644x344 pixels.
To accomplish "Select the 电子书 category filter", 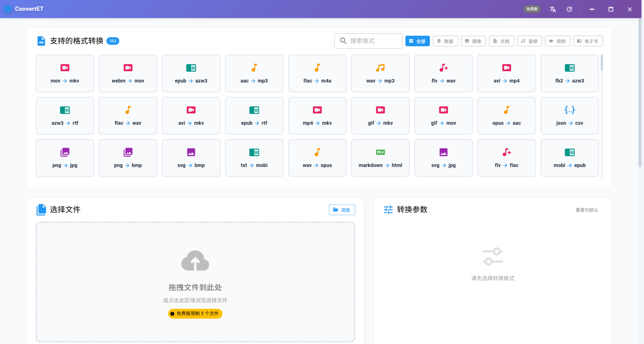I will pyautogui.click(x=588, y=41).
